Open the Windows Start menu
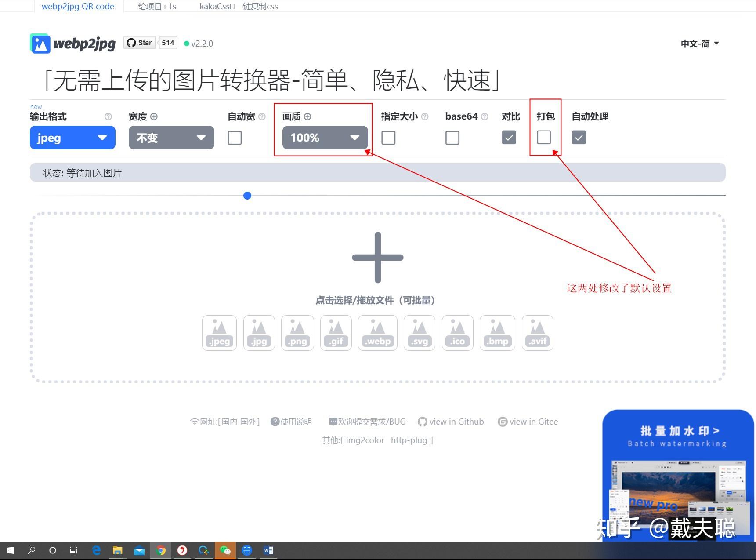756x560 pixels. pyautogui.click(x=11, y=550)
